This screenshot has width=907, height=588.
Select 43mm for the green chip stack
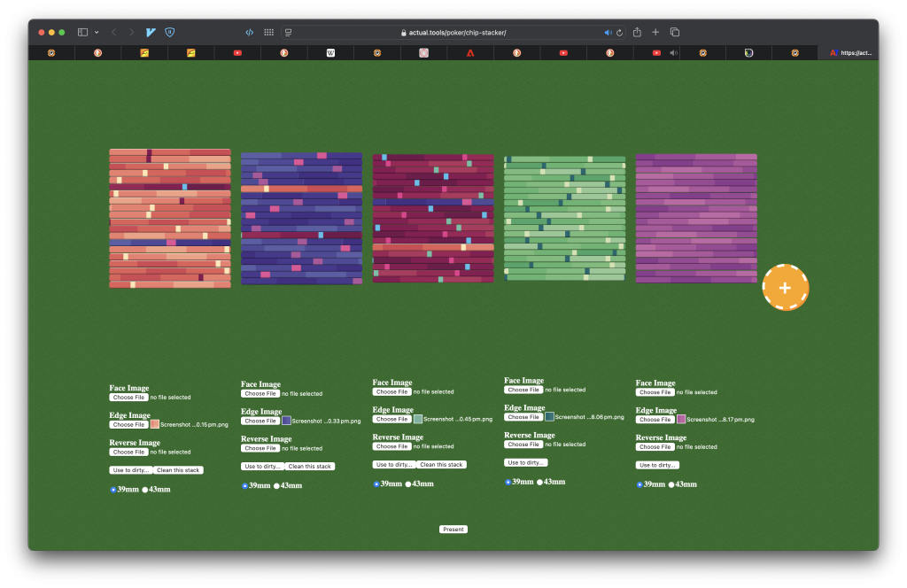(539, 483)
